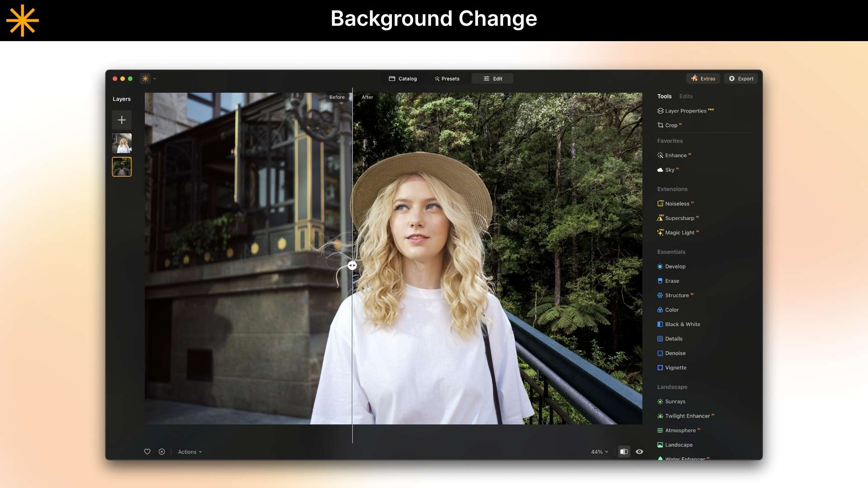Screen dimensions: 868x488
Task: Click the Export button
Action: click(741, 78)
